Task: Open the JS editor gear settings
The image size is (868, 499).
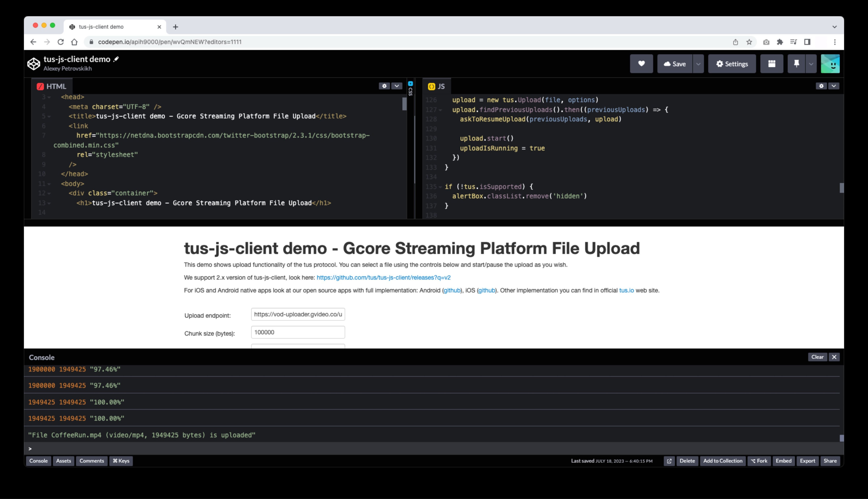Action: click(x=821, y=86)
